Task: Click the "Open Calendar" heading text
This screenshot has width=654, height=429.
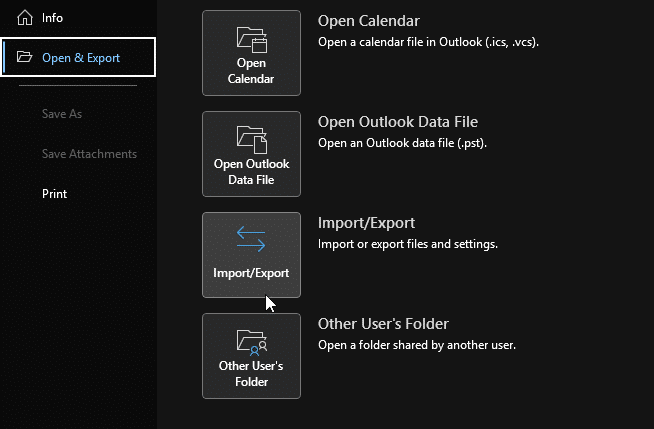Action: click(368, 21)
